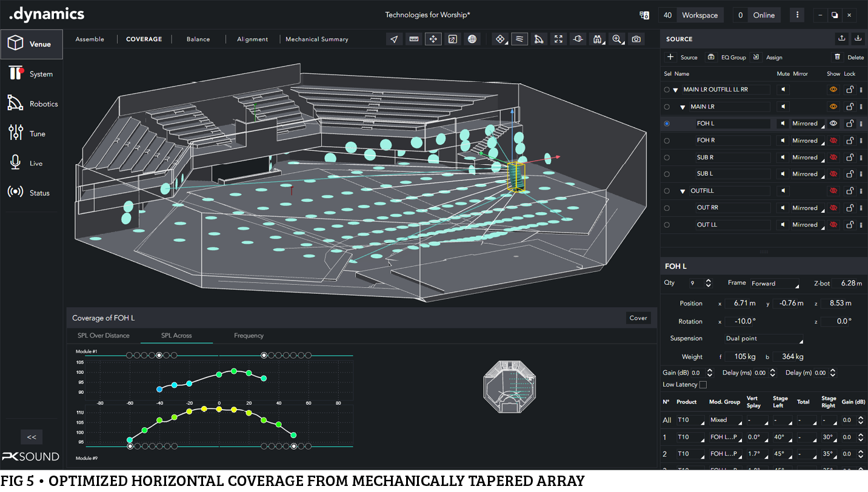This screenshot has height=492, width=868.
Task: Click the Cover button
Action: coord(638,318)
